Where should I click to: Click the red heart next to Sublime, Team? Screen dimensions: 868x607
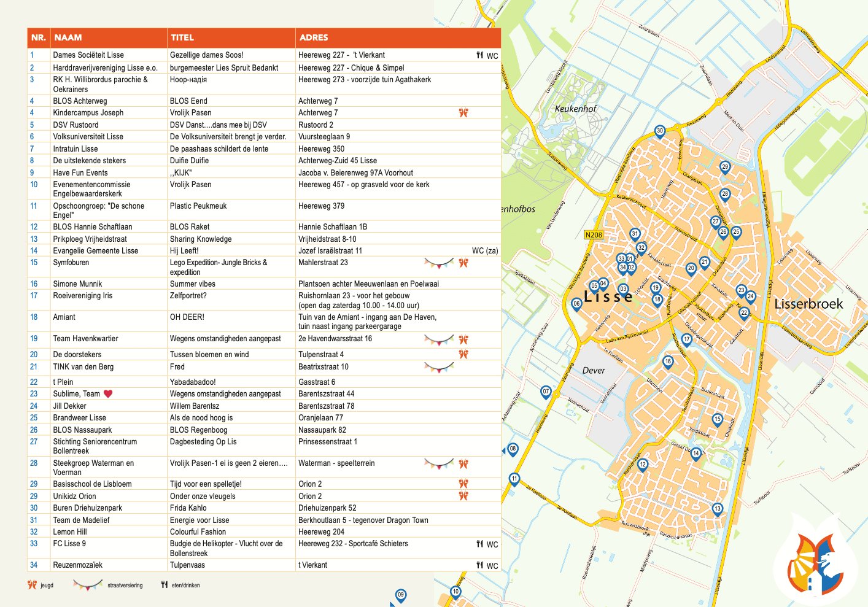pyautogui.click(x=108, y=394)
